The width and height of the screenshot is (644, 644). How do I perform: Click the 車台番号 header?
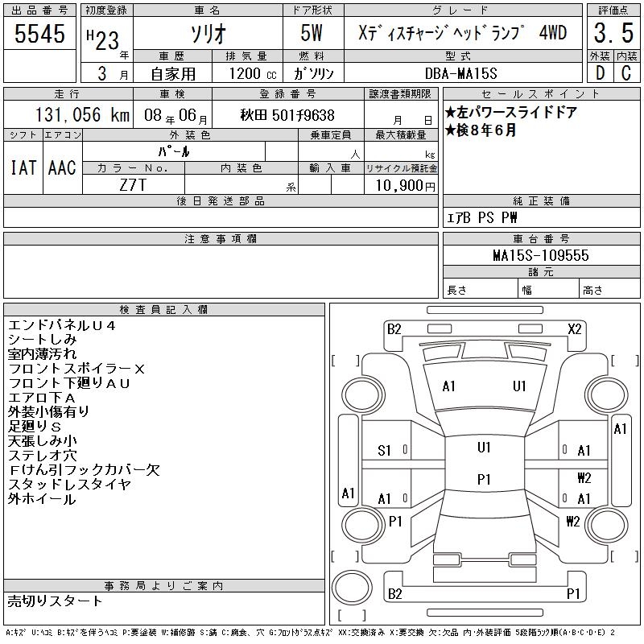541,238
